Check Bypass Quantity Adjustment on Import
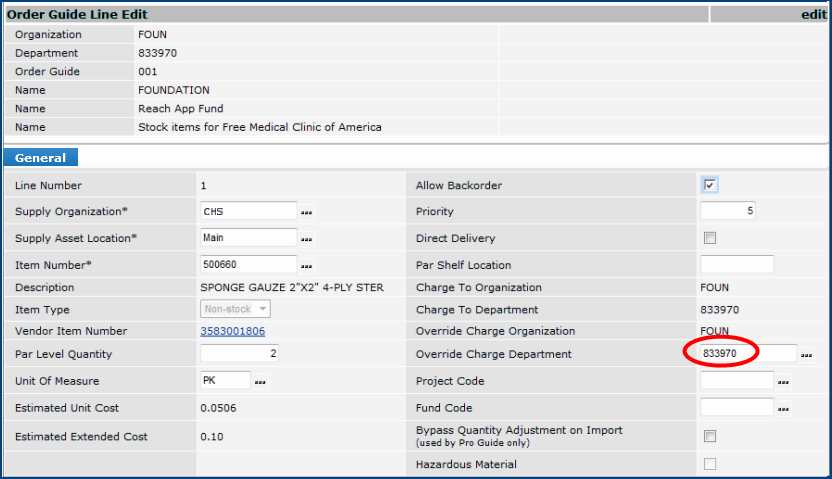The image size is (832, 479). coord(710,436)
